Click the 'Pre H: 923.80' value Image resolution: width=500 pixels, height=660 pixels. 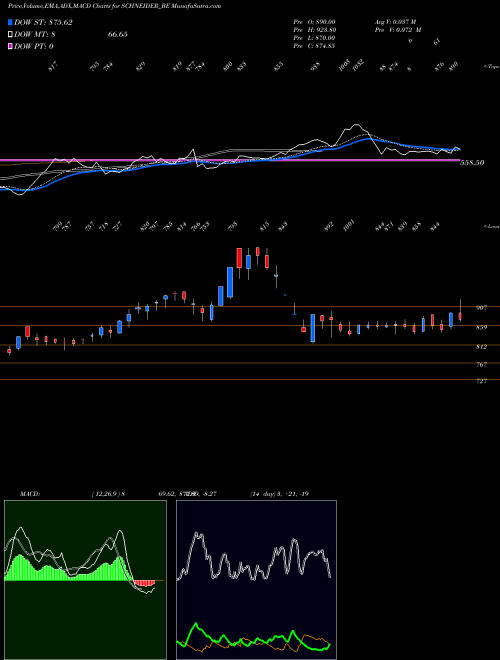(314, 30)
